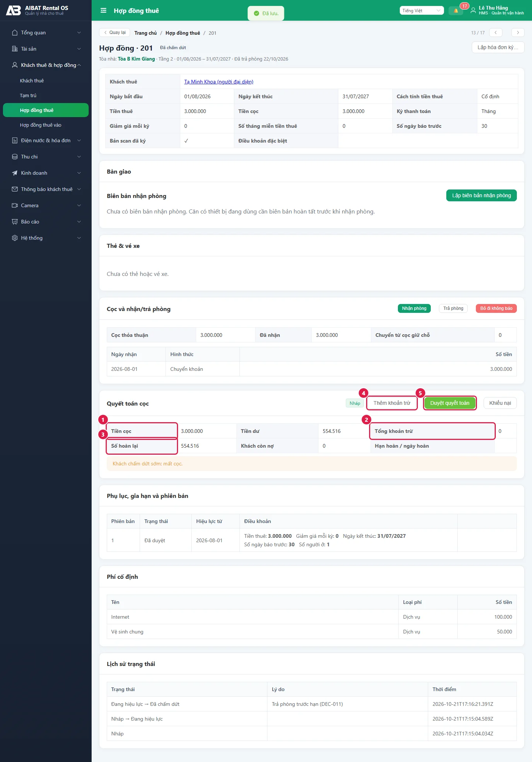Click the Trang chủ breadcrumb
Image resolution: width=532 pixels, height=762 pixels.
click(146, 33)
